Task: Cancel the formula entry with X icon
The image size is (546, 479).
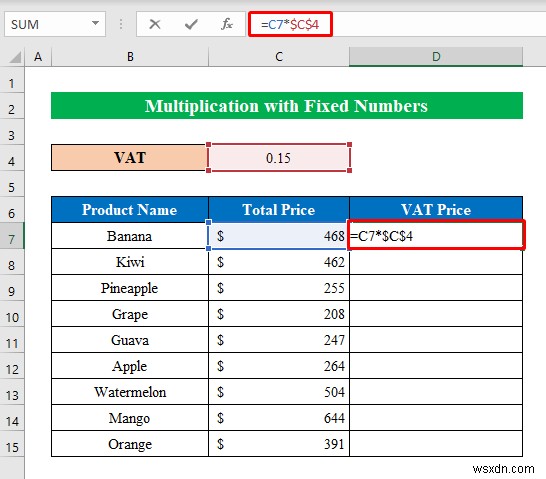Action: pyautogui.click(x=155, y=24)
